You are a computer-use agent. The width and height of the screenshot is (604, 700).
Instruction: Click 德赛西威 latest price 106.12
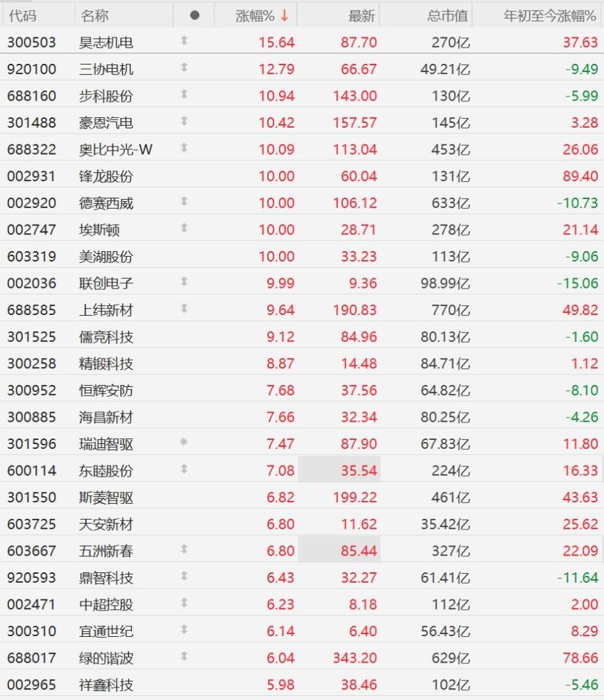[x=355, y=203]
